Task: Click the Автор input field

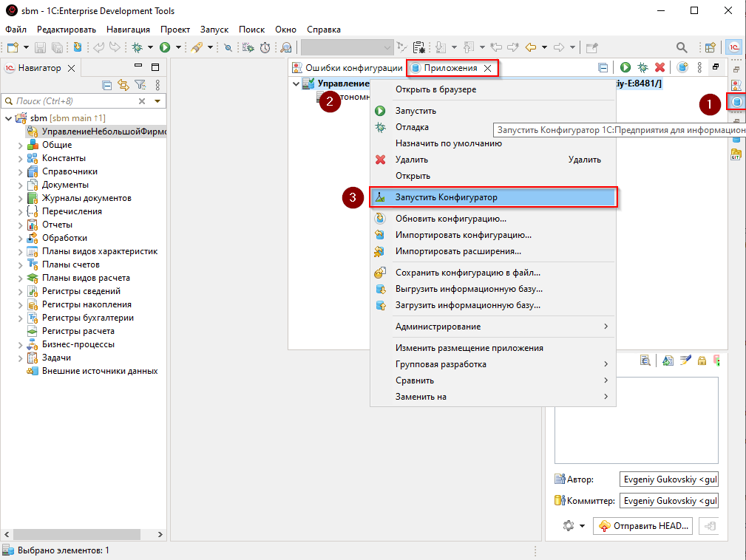Action: click(668, 479)
